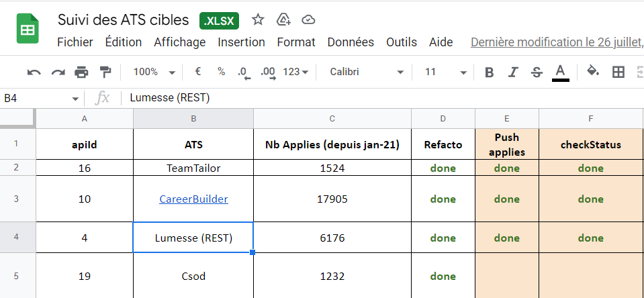
Task: Click the add to Drive icon
Action: [283, 19]
